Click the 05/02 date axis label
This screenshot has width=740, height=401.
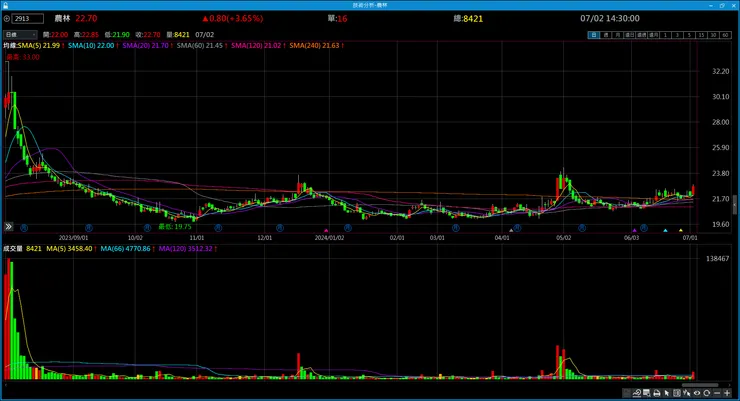(563, 238)
